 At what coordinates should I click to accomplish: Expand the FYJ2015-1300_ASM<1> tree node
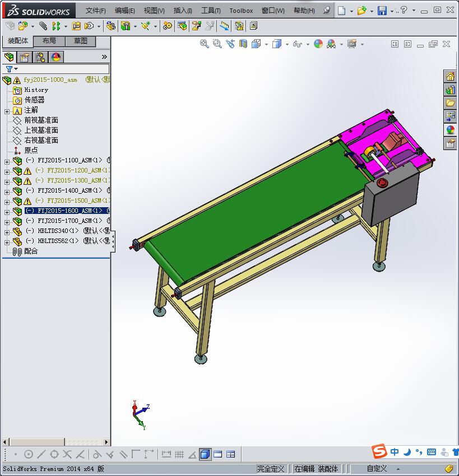[7, 182]
